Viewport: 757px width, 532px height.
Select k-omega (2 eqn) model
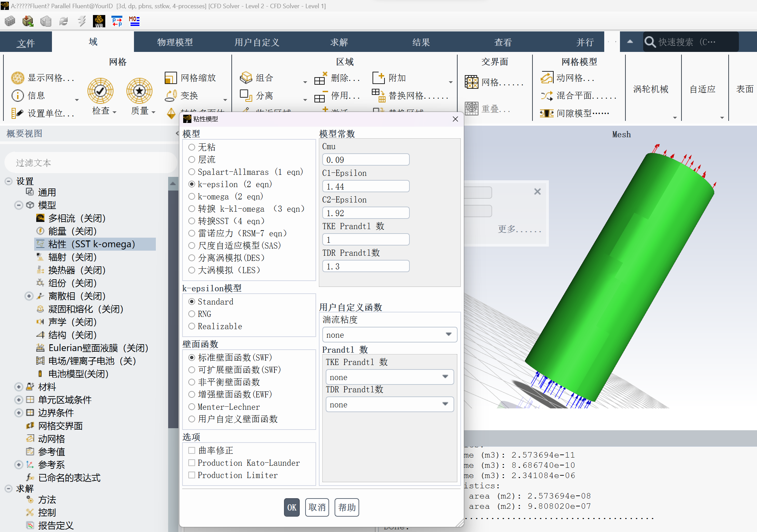pos(192,196)
